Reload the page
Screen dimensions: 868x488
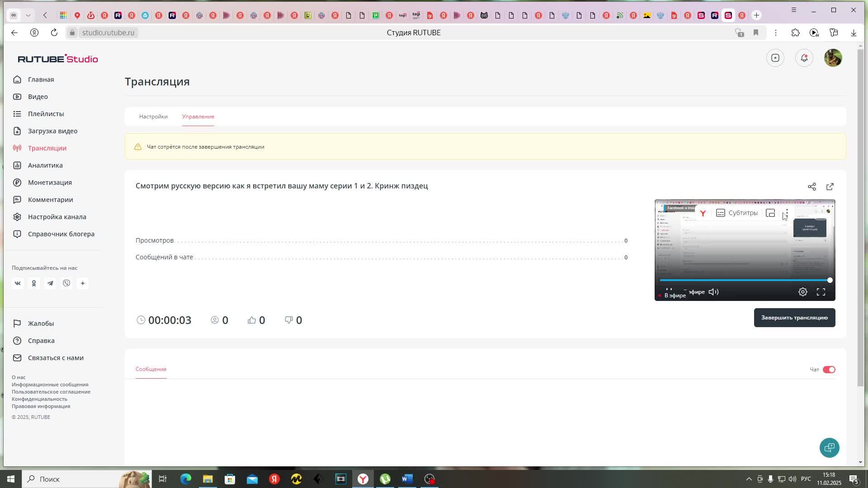(54, 33)
